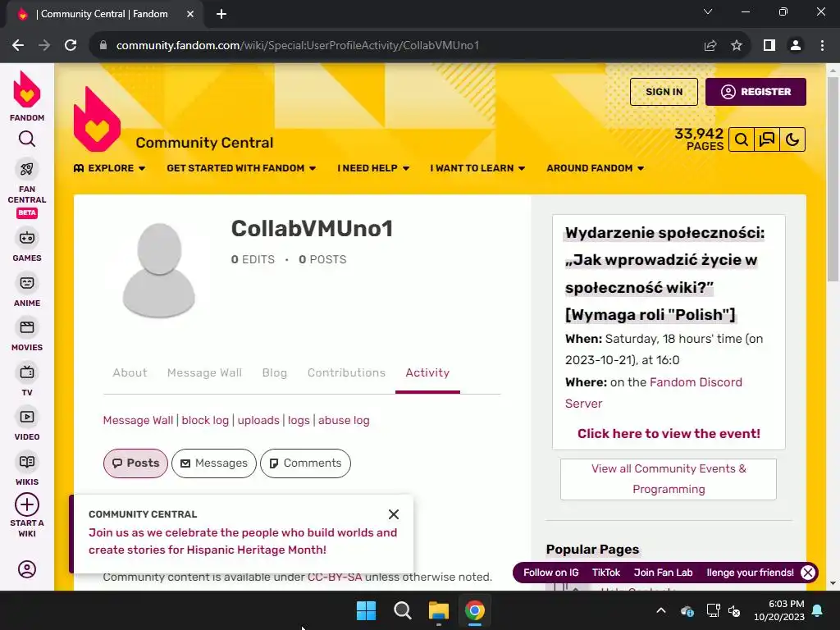The image size is (840, 630).
Task: Click Community Central large flame logo
Action: tap(97, 119)
